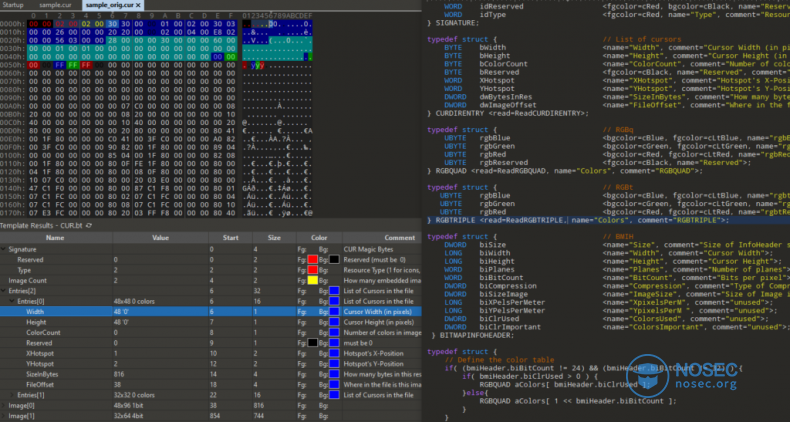The width and height of the screenshot is (790, 422).
Task: Collapse the Entries[0] node
Action: [12, 301]
